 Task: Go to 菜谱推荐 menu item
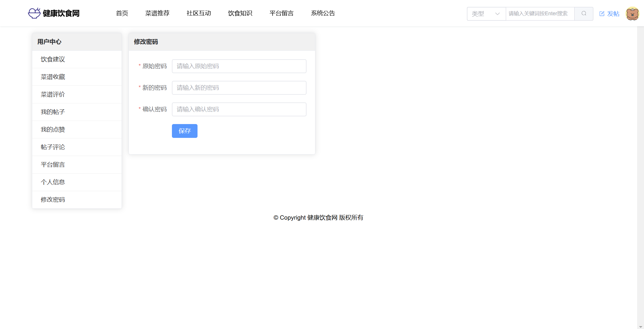[157, 13]
